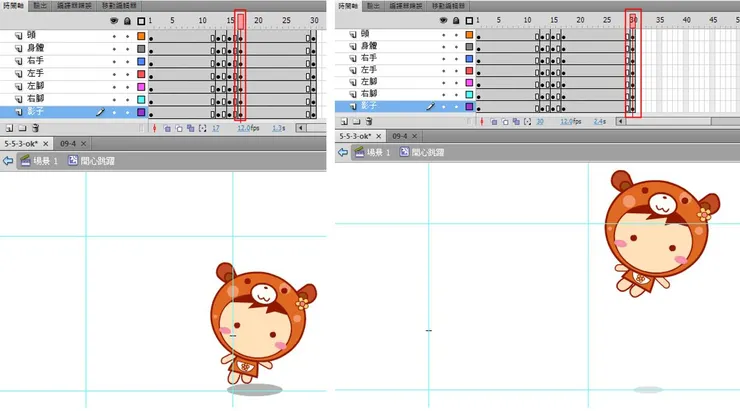Click Center Frame red marker icon, frame-17 timeline

coord(154,128)
